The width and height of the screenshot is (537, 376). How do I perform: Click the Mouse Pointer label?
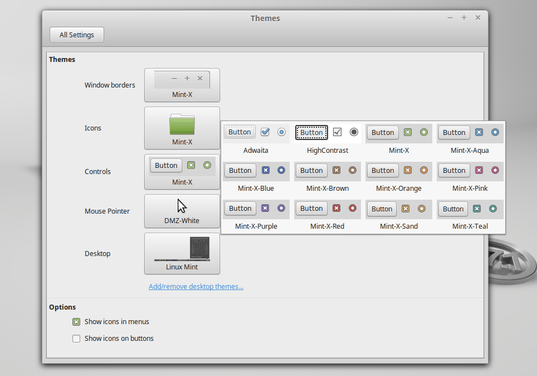(107, 211)
